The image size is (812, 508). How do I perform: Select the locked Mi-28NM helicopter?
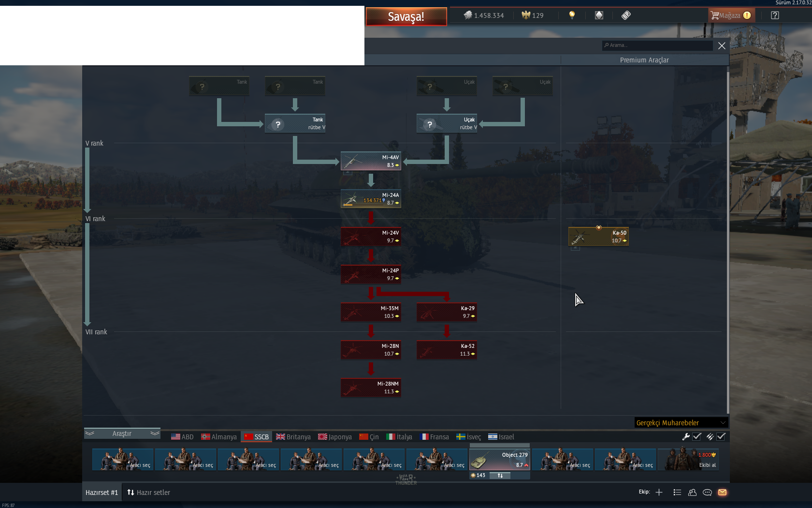pyautogui.click(x=371, y=388)
